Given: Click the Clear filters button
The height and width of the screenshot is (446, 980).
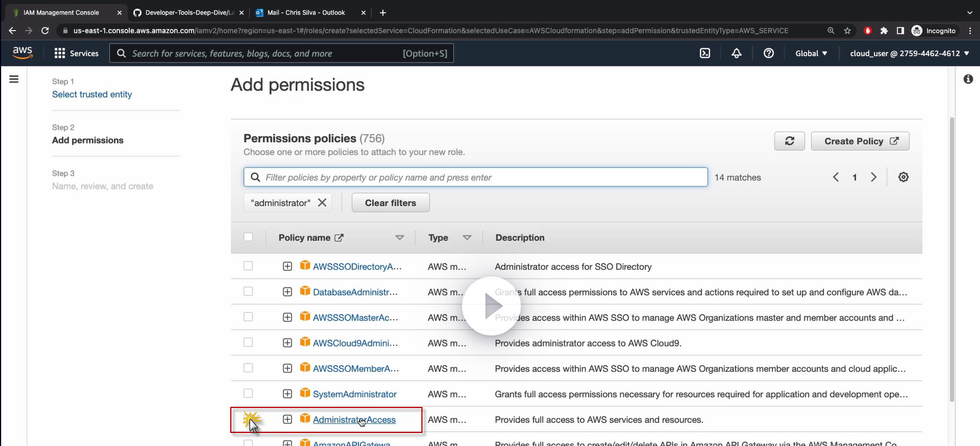Looking at the screenshot, I should pos(390,203).
